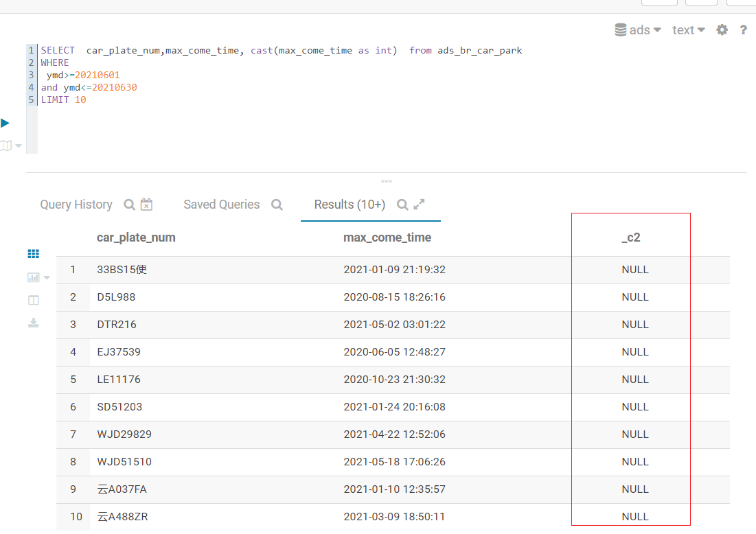The height and width of the screenshot is (534, 756).
Task: Toggle column list panel icon
Action: tap(33, 300)
